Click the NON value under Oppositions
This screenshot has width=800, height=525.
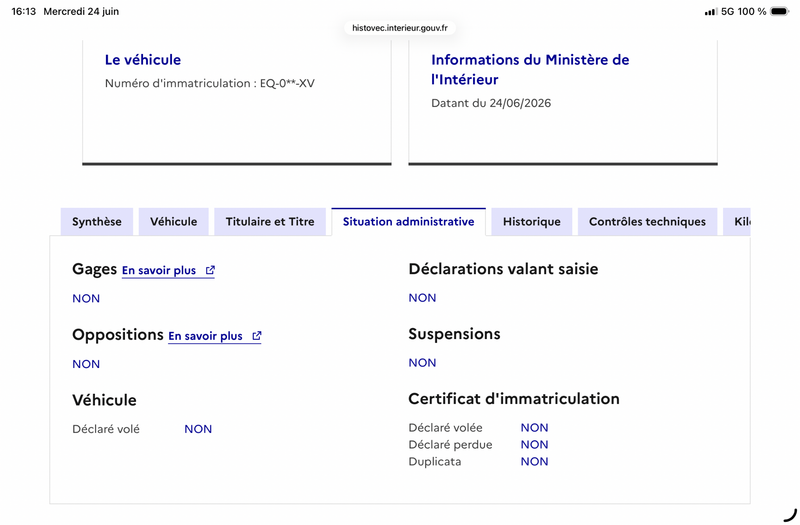pyautogui.click(x=86, y=364)
